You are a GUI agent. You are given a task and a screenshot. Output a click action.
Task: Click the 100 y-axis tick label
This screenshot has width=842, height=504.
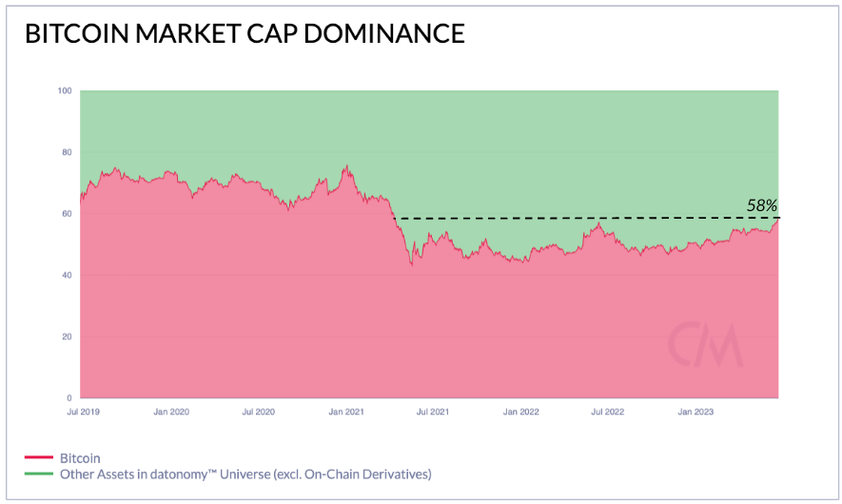[65, 91]
